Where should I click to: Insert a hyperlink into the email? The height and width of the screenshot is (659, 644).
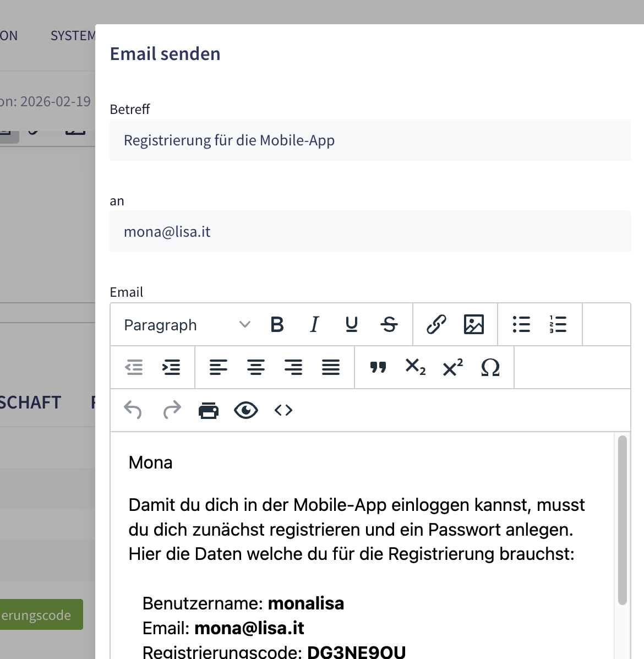coord(436,325)
